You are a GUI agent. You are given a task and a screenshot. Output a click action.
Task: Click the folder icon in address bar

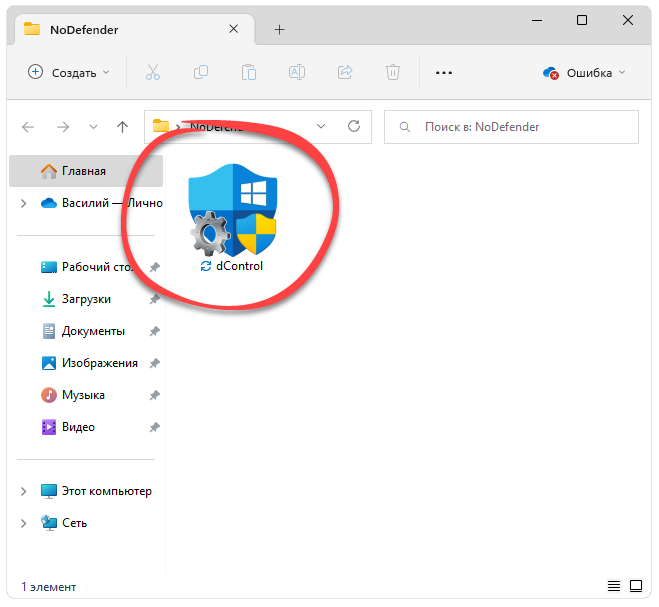tap(161, 126)
